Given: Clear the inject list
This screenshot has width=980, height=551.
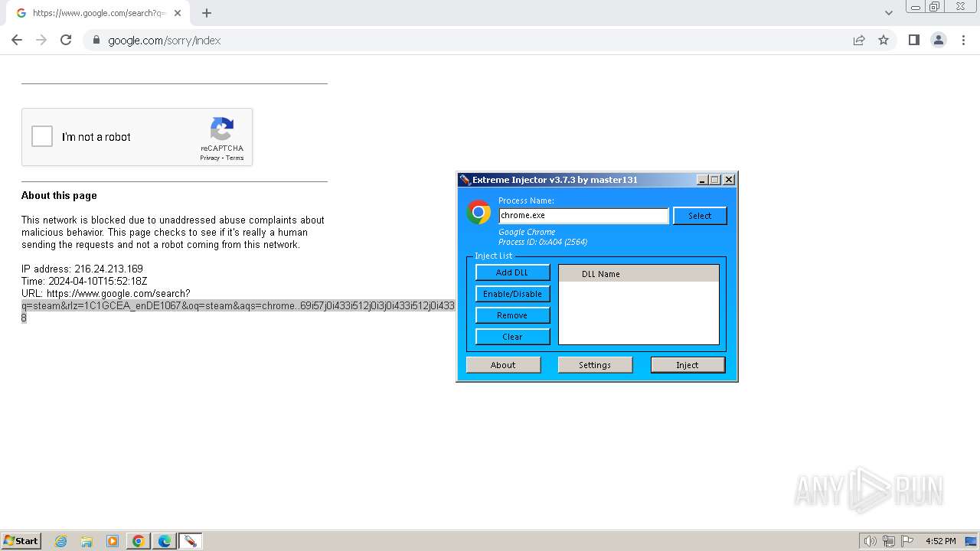Looking at the screenshot, I should [512, 337].
